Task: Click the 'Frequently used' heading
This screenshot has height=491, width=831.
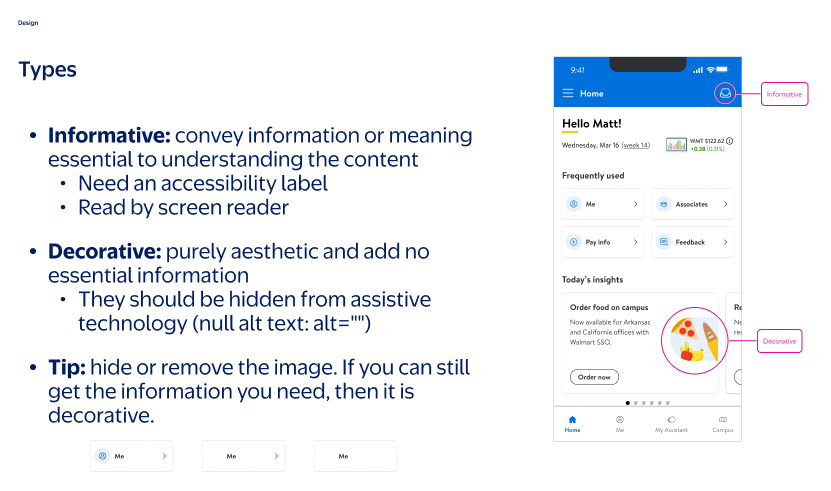Action: click(x=593, y=176)
